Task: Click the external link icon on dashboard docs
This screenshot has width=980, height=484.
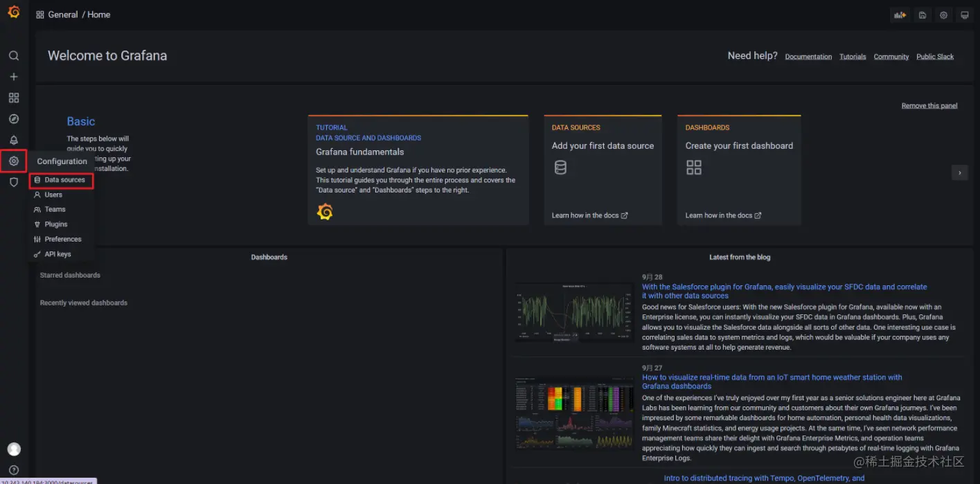Action: pyautogui.click(x=758, y=215)
